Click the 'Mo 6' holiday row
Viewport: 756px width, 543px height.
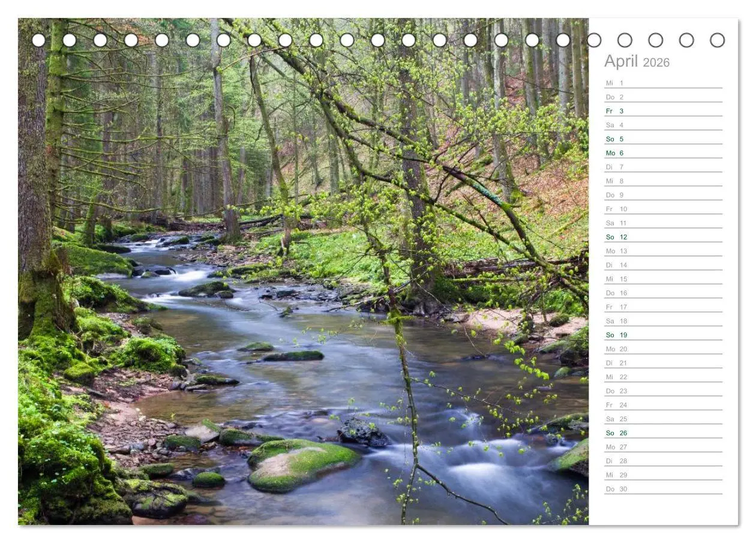point(663,152)
